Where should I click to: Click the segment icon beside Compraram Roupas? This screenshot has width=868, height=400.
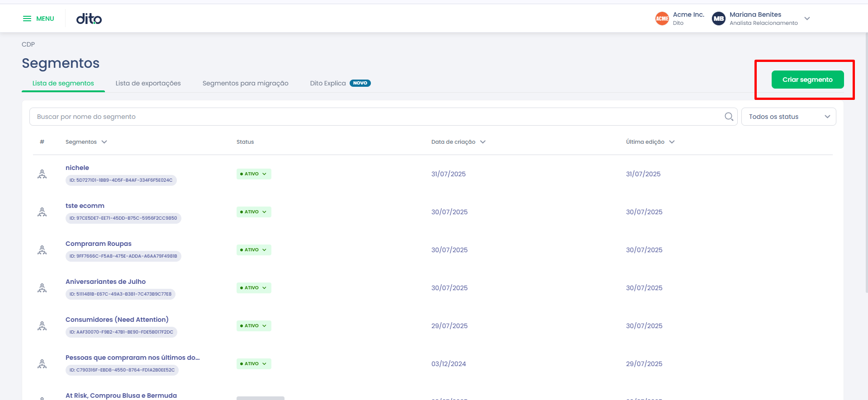click(42, 250)
